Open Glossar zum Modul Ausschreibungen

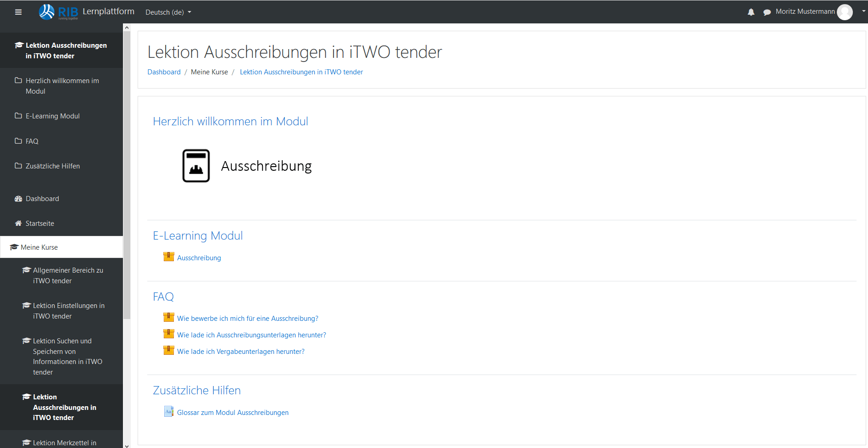(x=233, y=413)
